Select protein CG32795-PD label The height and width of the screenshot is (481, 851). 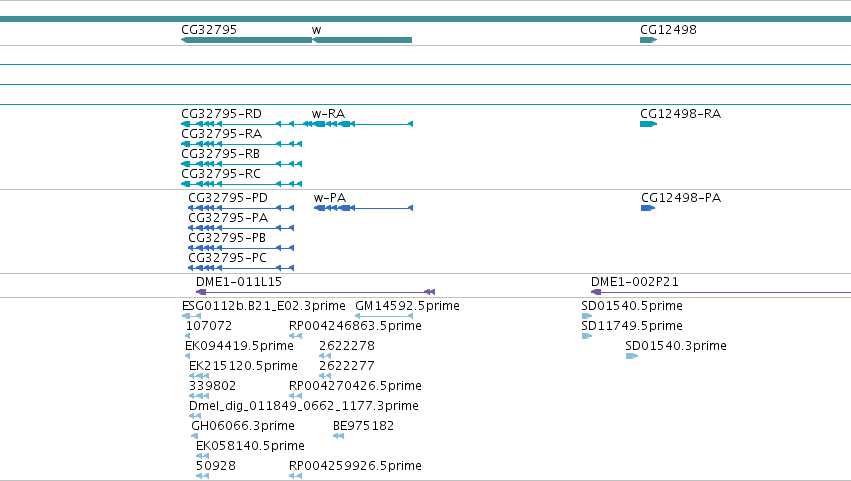[x=228, y=198]
